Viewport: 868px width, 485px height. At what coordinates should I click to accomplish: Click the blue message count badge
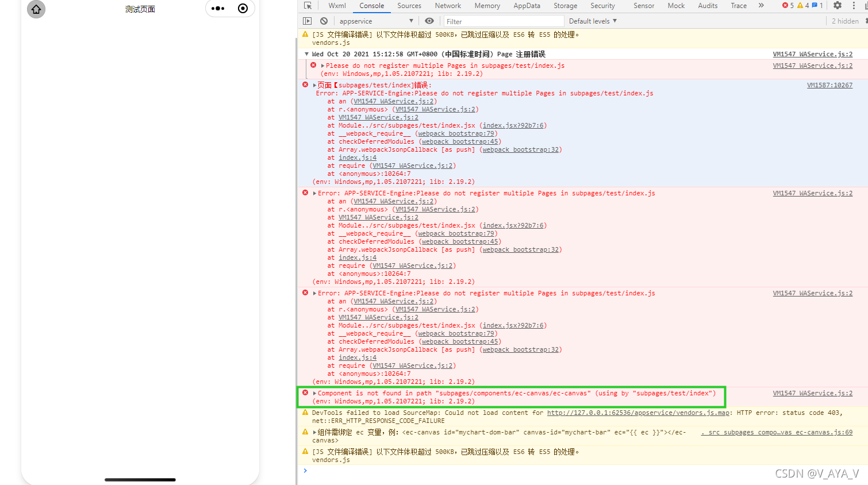click(x=817, y=6)
